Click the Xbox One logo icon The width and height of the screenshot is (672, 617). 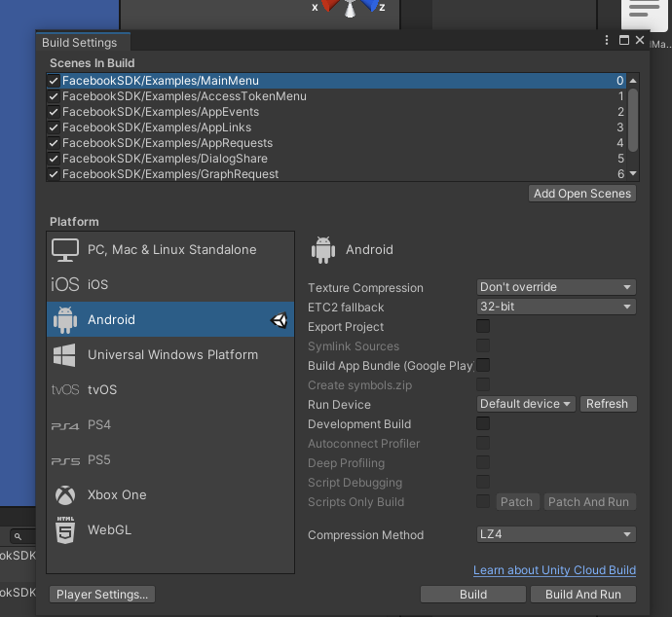(65, 495)
